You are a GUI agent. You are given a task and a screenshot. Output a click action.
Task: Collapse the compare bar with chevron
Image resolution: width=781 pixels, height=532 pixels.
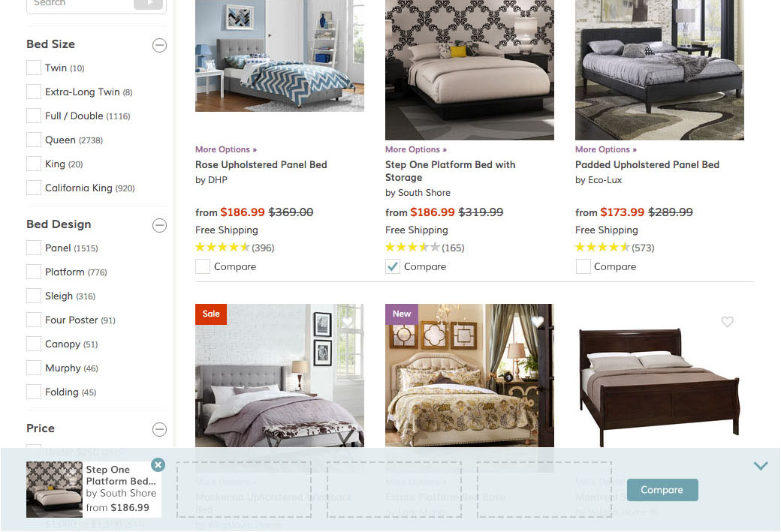[x=761, y=466]
